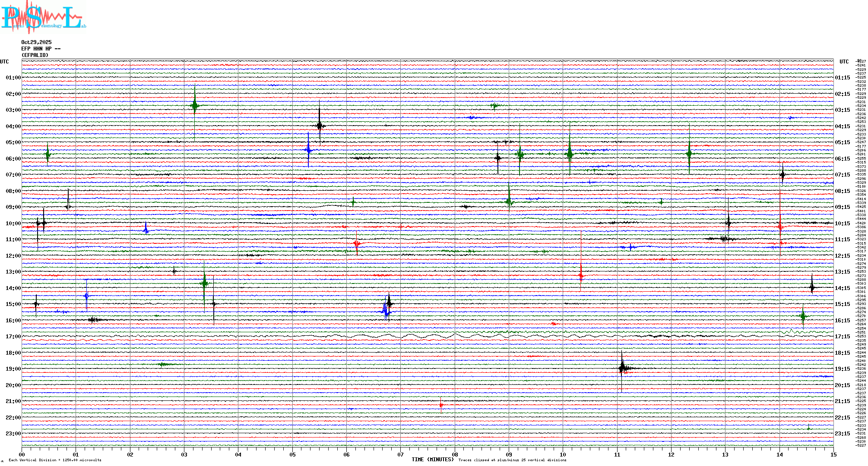Click the TIME (MINUTES) axis title
The width and height of the screenshot is (868, 466).
click(x=432, y=460)
